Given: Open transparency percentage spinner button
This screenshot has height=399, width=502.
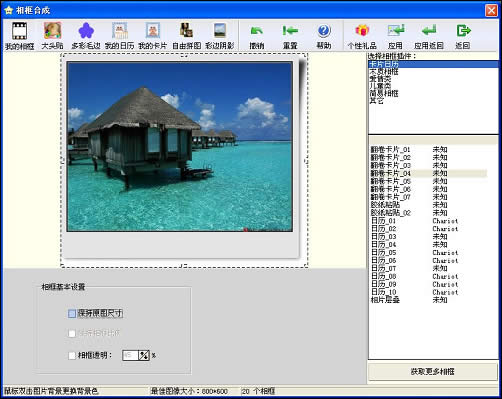Looking at the screenshot, I should pyautogui.click(x=144, y=356).
